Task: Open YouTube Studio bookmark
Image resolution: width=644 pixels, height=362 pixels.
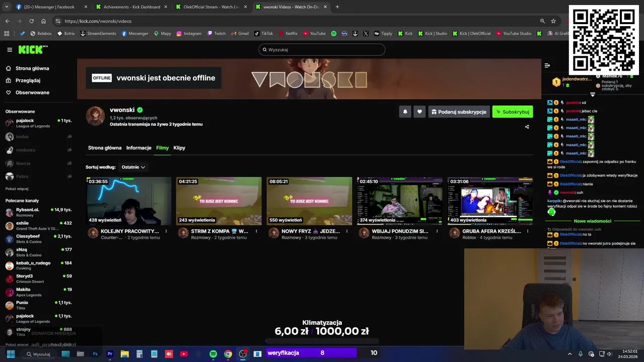Action: point(514,34)
